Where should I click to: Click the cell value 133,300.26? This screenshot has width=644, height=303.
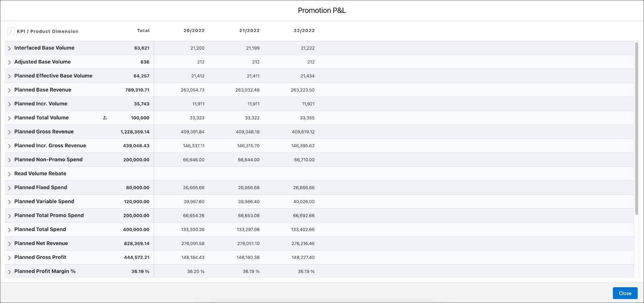point(193,230)
